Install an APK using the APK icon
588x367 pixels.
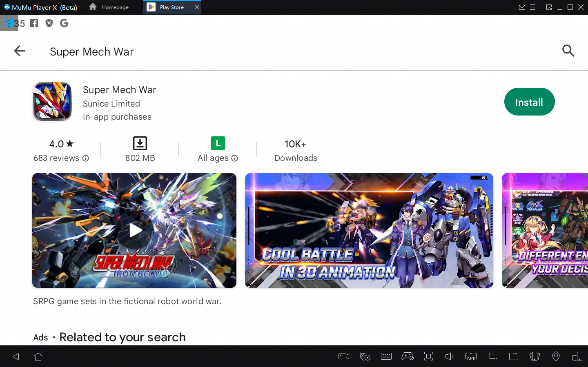[471, 356]
